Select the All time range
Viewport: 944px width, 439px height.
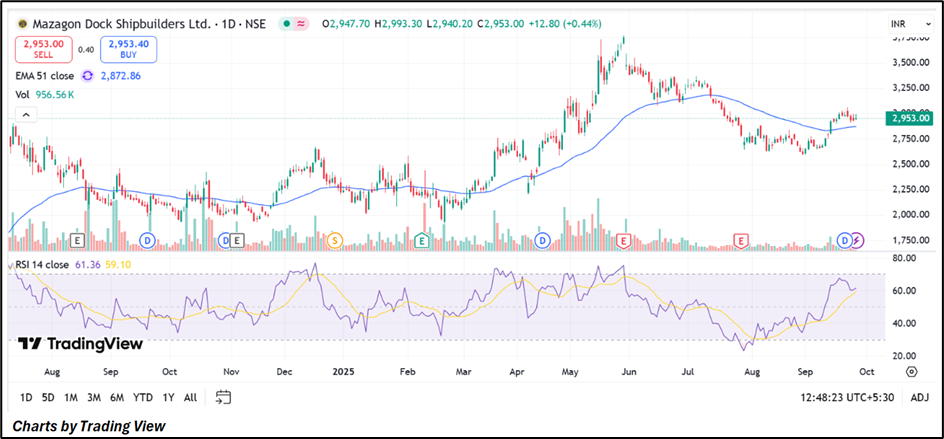click(x=190, y=397)
